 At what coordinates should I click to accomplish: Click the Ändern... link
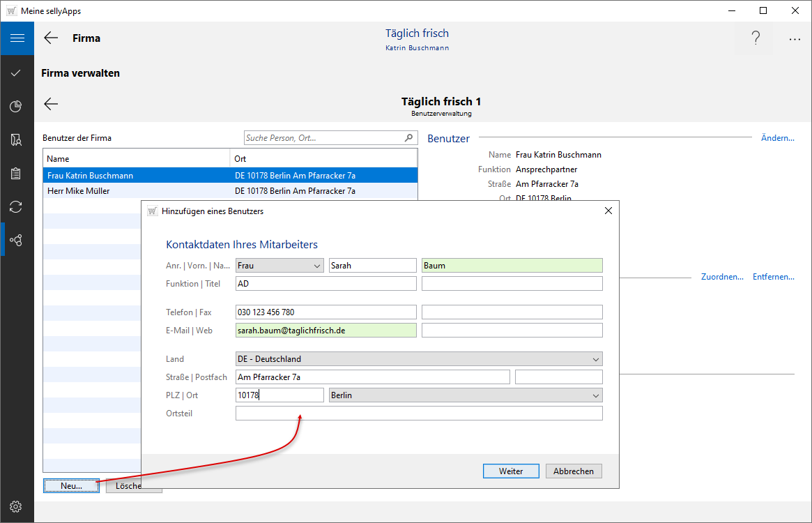click(777, 138)
